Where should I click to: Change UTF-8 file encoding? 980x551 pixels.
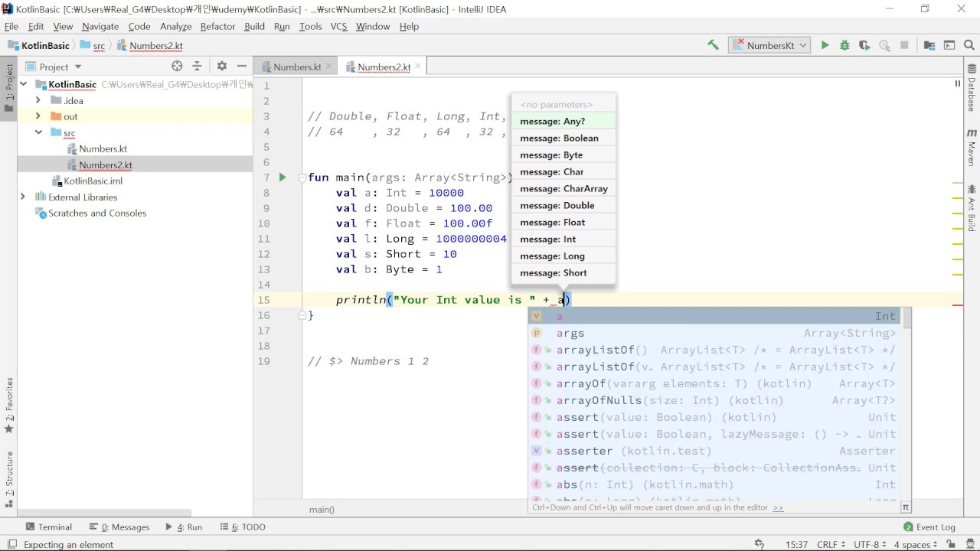pyautogui.click(x=870, y=544)
